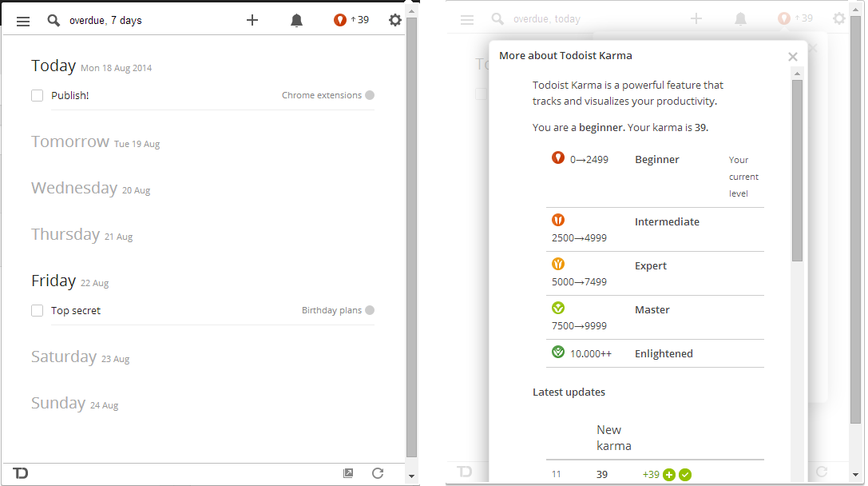The height and width of the screenshot is (486, 868).
Task: Click the Top secret task text
Action: (x=76, y=310)
